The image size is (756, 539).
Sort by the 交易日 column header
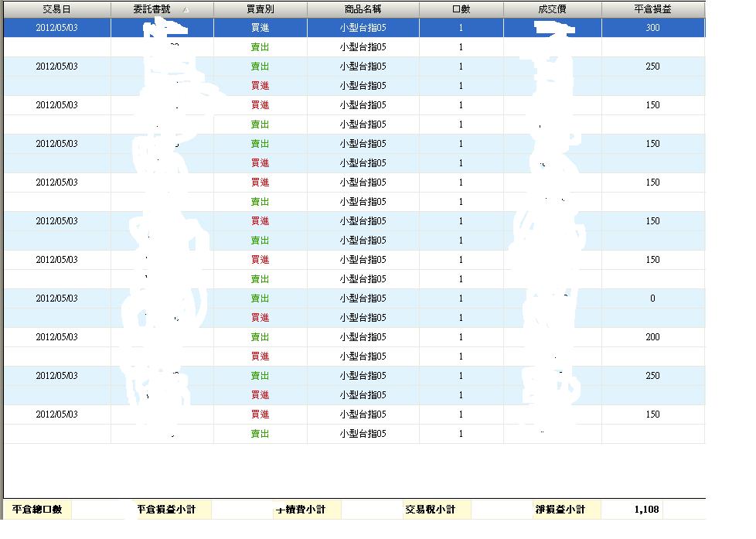pyautogui.click(x=57, y=9)
